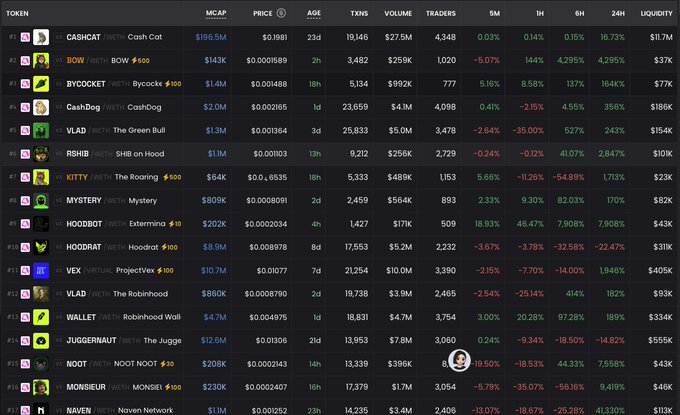Open the KITTY The Roaring pair
This screenshot has width=680, height=415.
pos(112,177)
